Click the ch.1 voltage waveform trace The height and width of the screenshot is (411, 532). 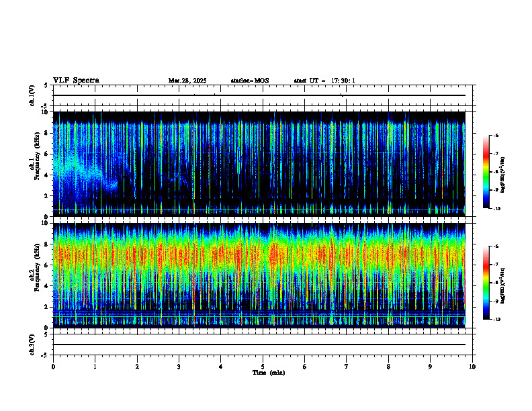point(259,95)
